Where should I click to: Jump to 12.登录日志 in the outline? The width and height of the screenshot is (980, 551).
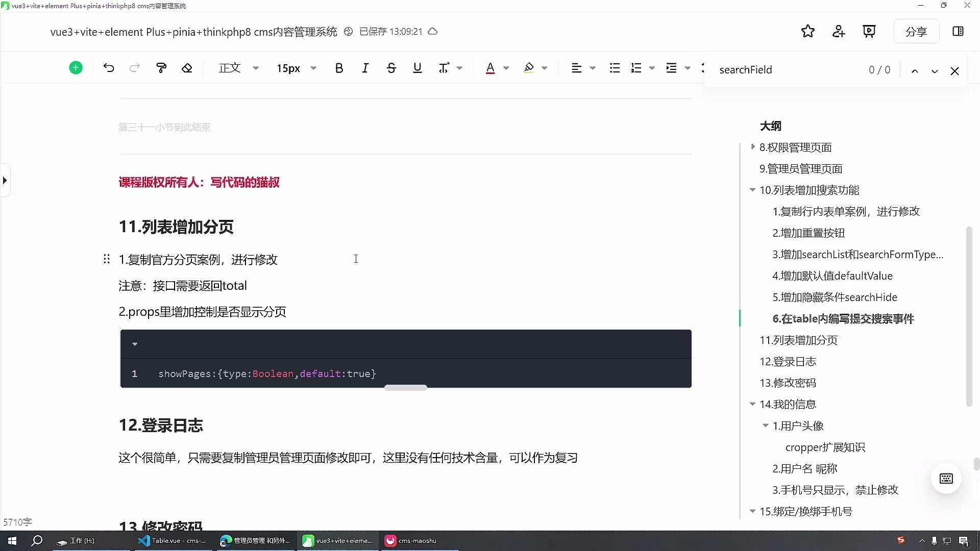[x=788, y=362]
